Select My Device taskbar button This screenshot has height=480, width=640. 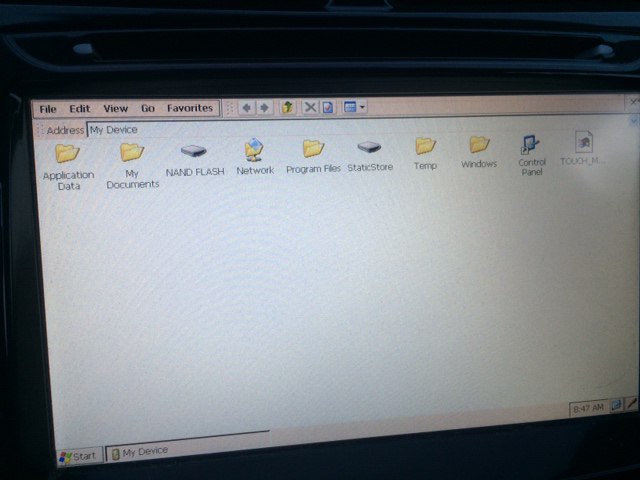pos(139,452)
